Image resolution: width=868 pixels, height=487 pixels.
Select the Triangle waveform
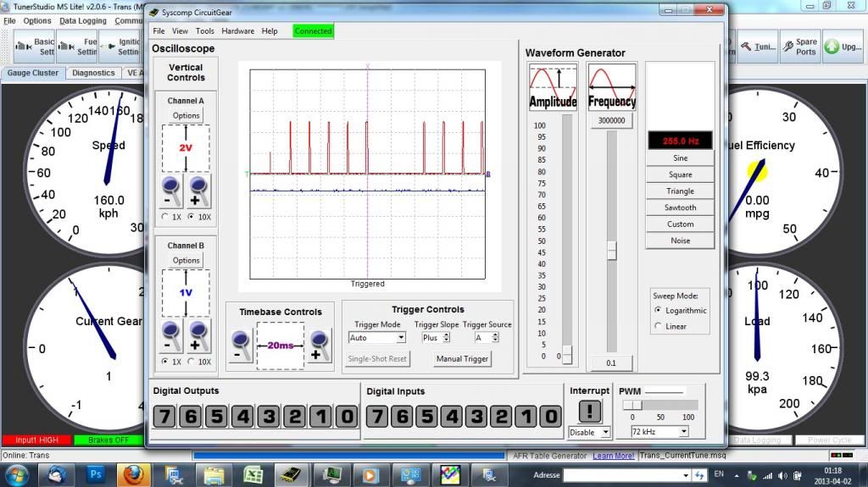681,191
